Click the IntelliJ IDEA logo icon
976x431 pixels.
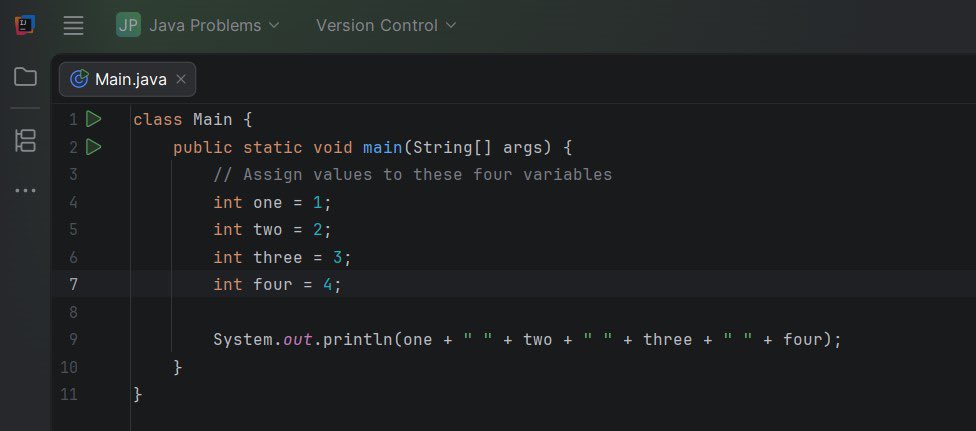coord(25,26)
